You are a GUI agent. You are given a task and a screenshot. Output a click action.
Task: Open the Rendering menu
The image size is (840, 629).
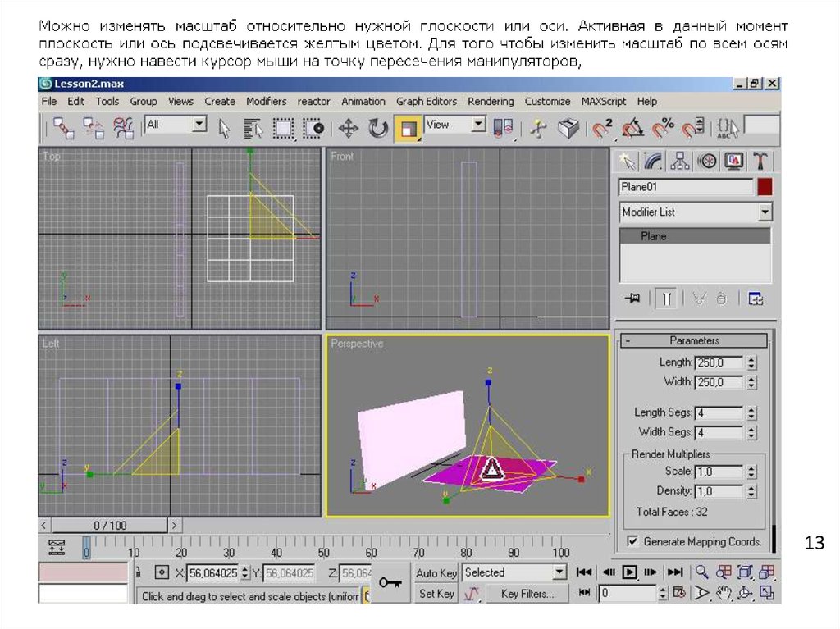[490, 102]
